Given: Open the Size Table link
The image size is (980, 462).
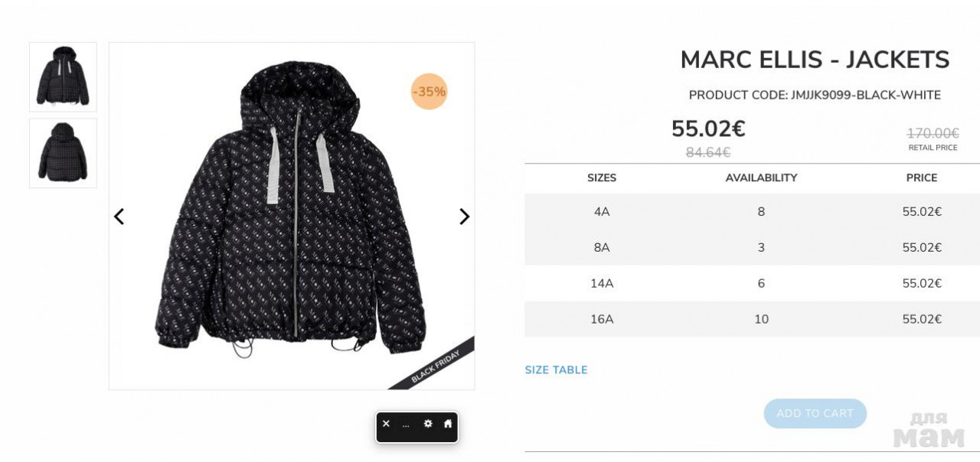Looking at the screenshot, I should pos(556,370).
